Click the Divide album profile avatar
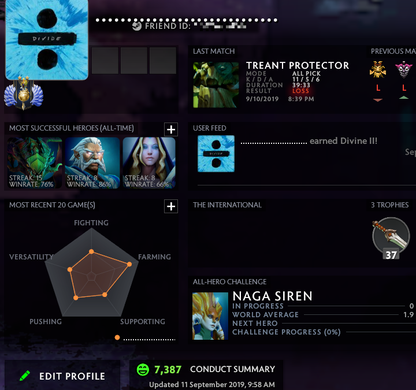Screen dimensions: 416x390 coord(47,39)
